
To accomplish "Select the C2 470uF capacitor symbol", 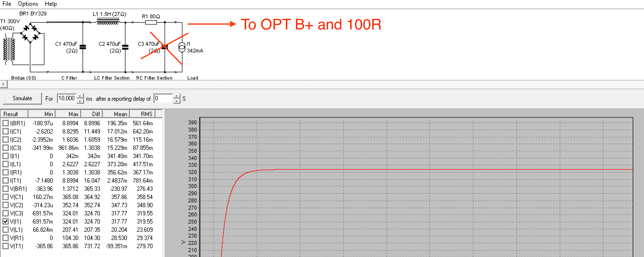I will pos(125,47).
